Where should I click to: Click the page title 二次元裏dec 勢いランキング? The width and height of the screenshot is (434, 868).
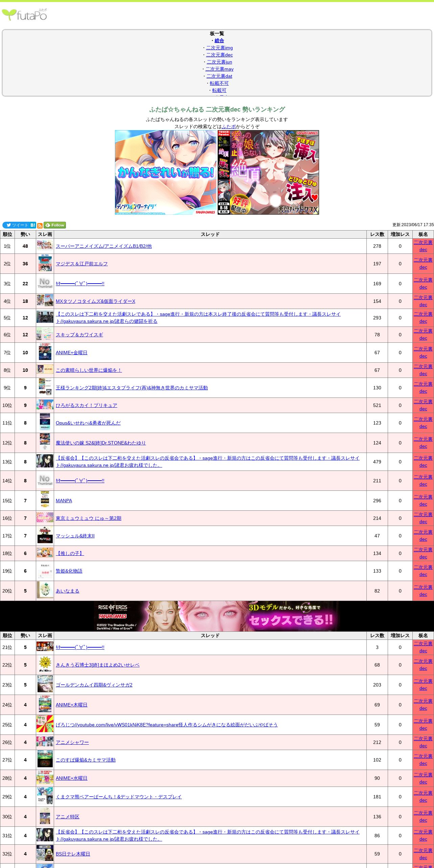coord(217,109)
